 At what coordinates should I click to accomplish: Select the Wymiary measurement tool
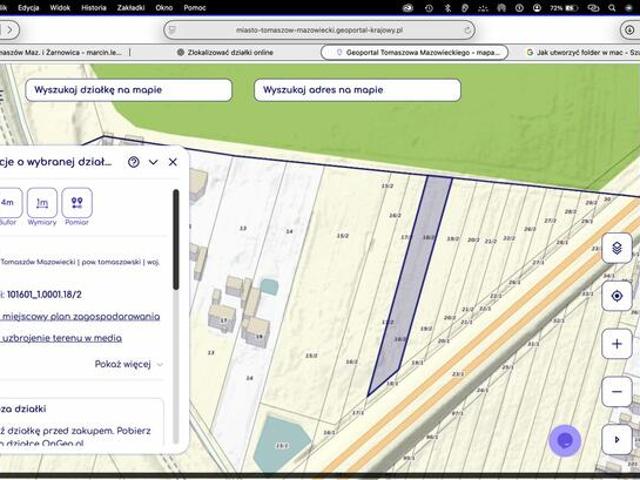[x=42, y=203]
